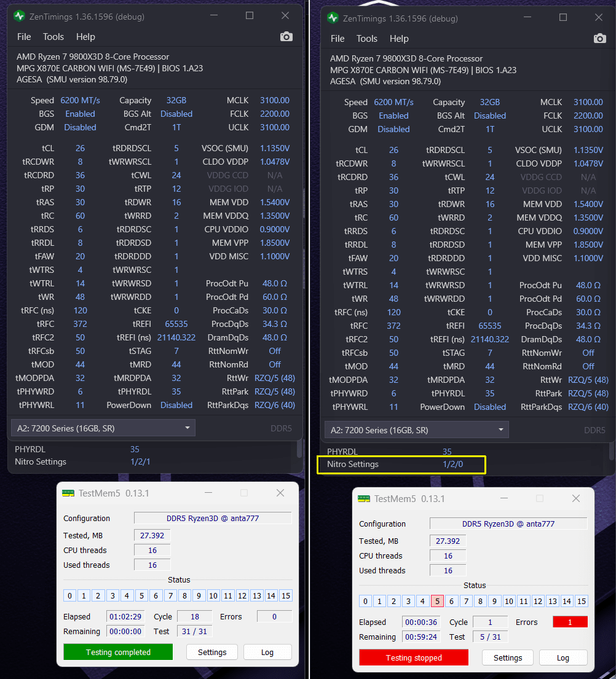The height and width of the screenshot is (679, 616).
Task: Click tCL value 26 in left ZenTimings
Action: click(x=80, y=148)
